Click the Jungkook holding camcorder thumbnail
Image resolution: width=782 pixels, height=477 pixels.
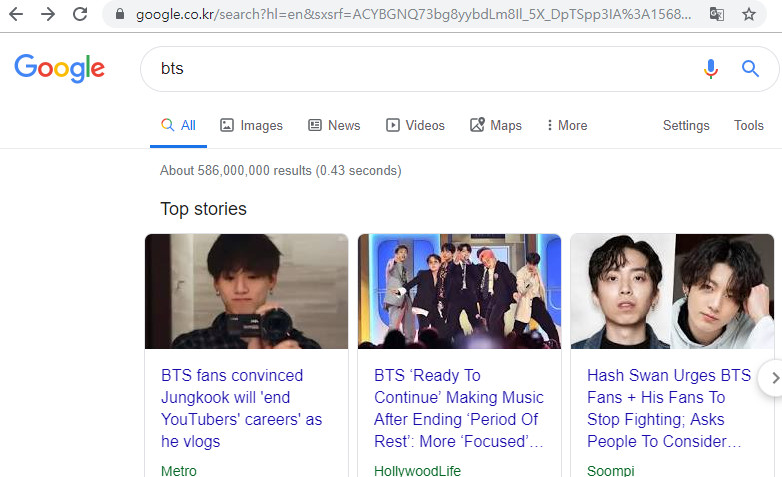246,291
